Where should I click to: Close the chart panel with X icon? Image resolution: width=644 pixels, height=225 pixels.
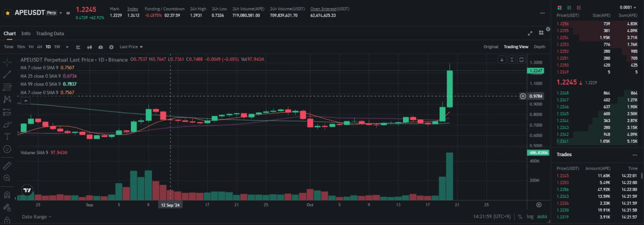click(548, 29)
